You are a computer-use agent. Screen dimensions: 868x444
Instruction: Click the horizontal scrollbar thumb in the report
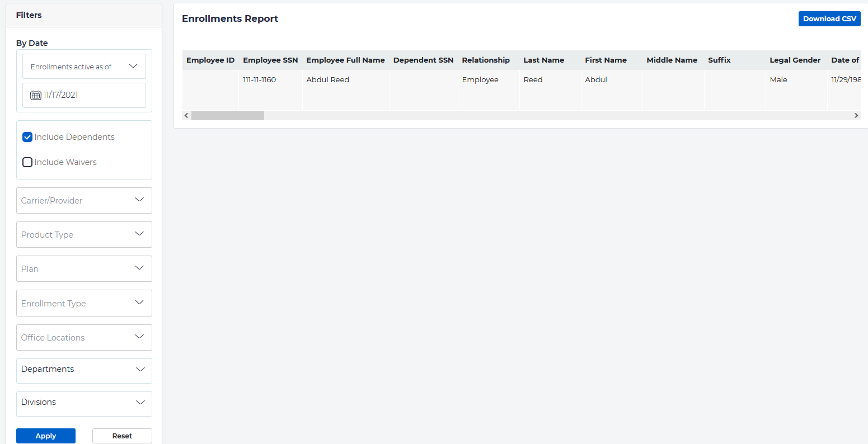click(227, 115)
